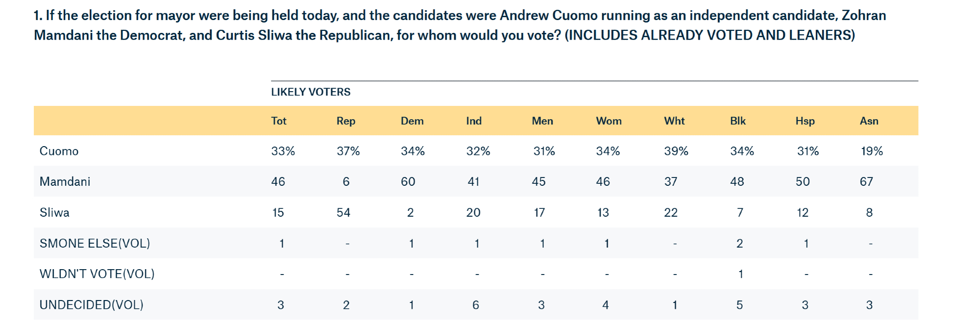Select Mamdani's 67 value under Asn
This screenshot has width=980, height=327.
click(866, 182)
